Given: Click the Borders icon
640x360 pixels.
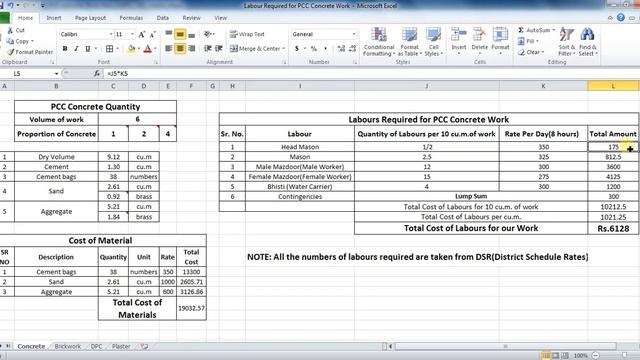Looking at the screenshot, I should point(109,49).
